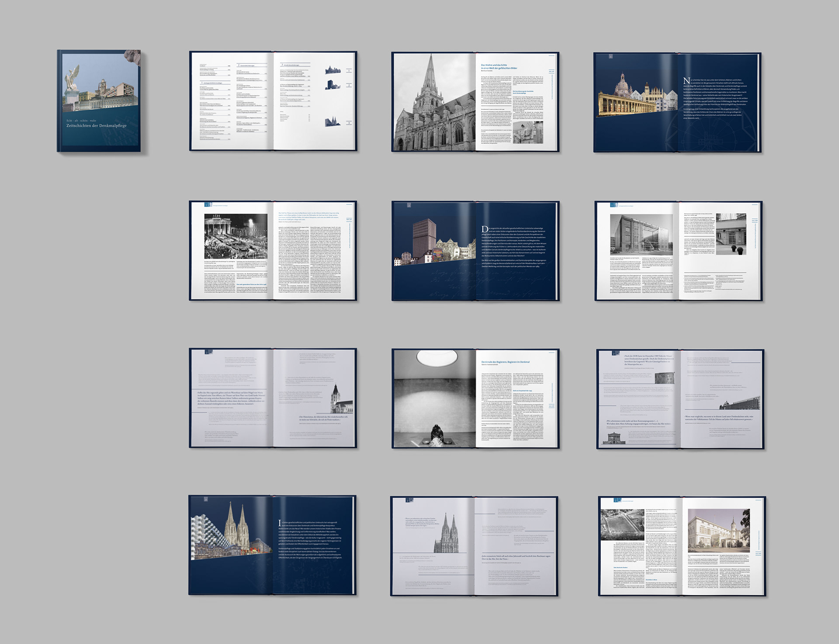Click the angel statue on the book cover

click(72, 78)
